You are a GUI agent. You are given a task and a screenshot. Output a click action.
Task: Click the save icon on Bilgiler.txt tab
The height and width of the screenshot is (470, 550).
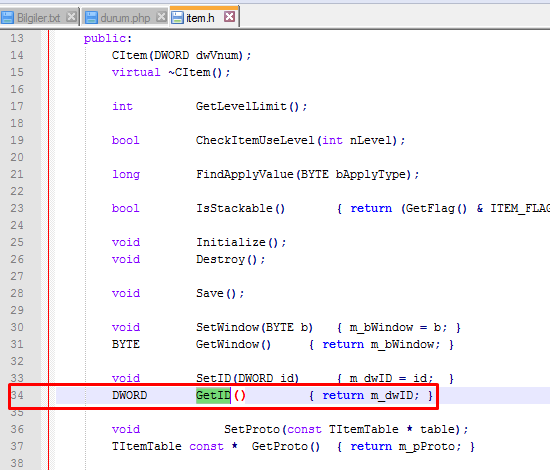tap(8, 18)
